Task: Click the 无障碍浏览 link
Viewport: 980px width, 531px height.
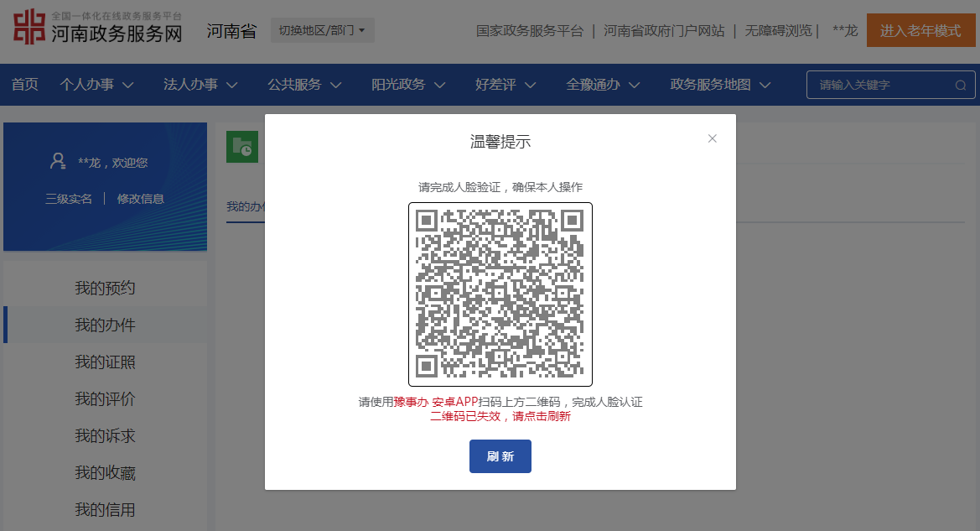Action: pos(778,31)
